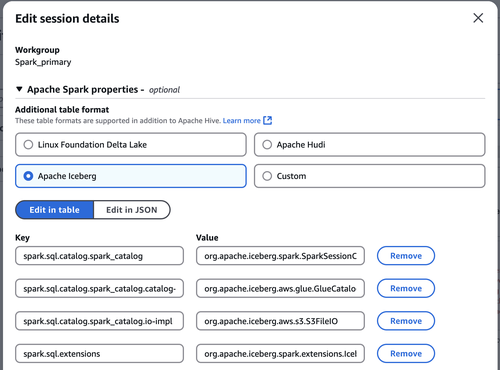Select the Custom table format option
This screenshot has height=370, width=500.
click(x=369, y=176)
